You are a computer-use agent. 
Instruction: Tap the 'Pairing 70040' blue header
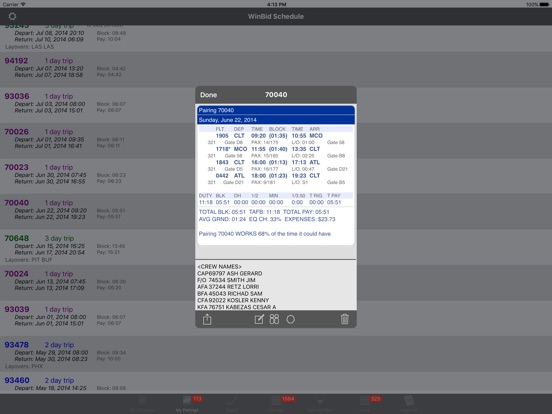[x=276, y=110]
